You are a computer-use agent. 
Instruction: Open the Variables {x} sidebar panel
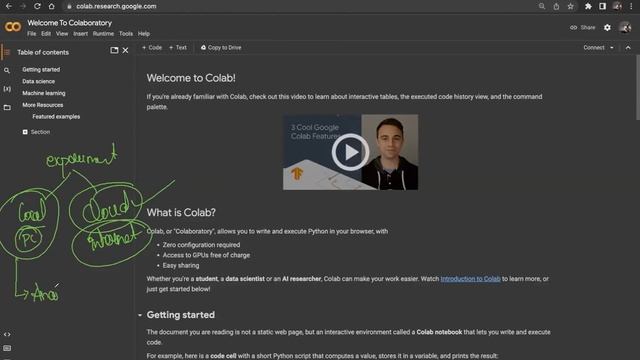click(x=7, y=89)
